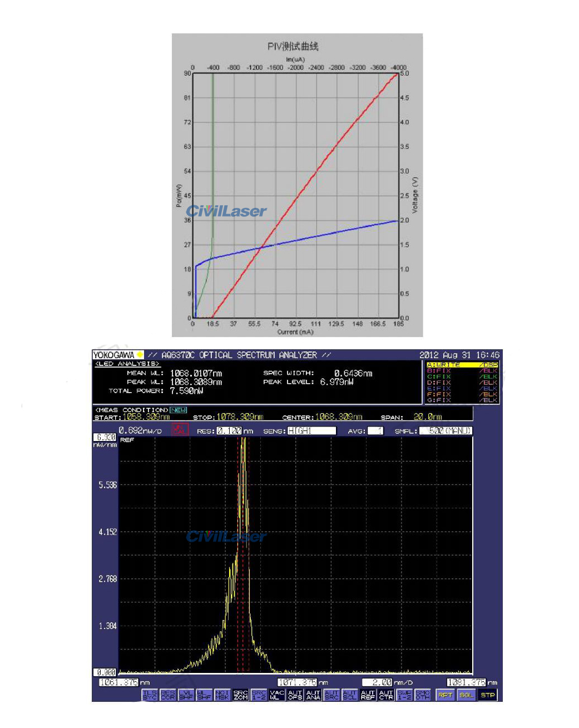Image resolution: width=579 pixels, height=728 pixels.
Task: Click the 1071.375 nm center wavelength field
Action: tap(298, 682)
